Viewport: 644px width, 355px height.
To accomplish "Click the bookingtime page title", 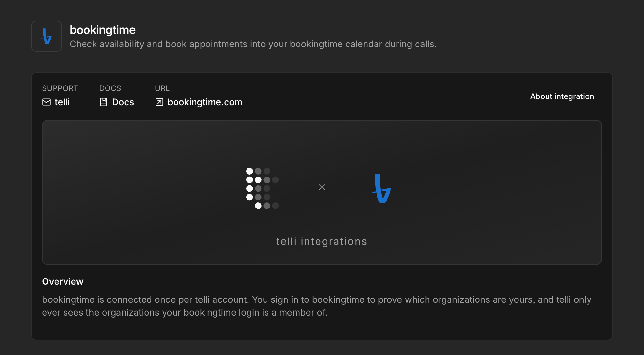I will coord(103,30).
